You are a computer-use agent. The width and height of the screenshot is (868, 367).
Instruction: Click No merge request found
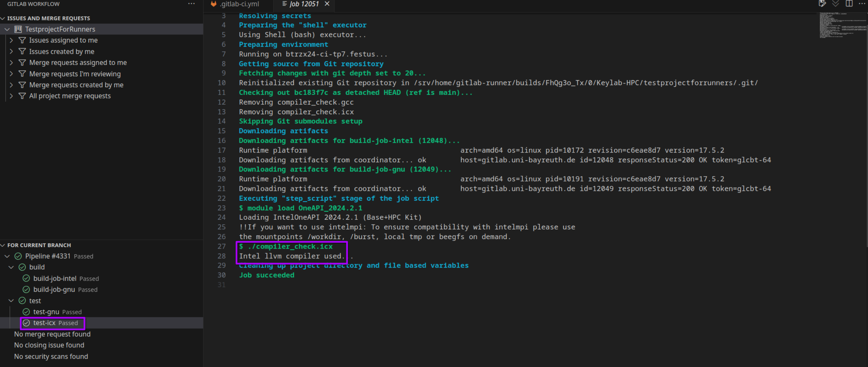[52, 334]
